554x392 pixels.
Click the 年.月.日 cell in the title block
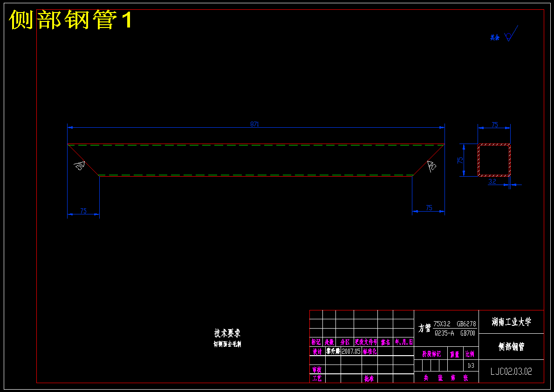404,342
